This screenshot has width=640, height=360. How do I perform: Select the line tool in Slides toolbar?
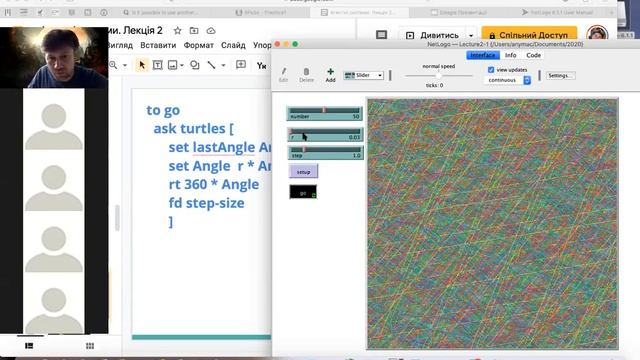pos(211,65)
